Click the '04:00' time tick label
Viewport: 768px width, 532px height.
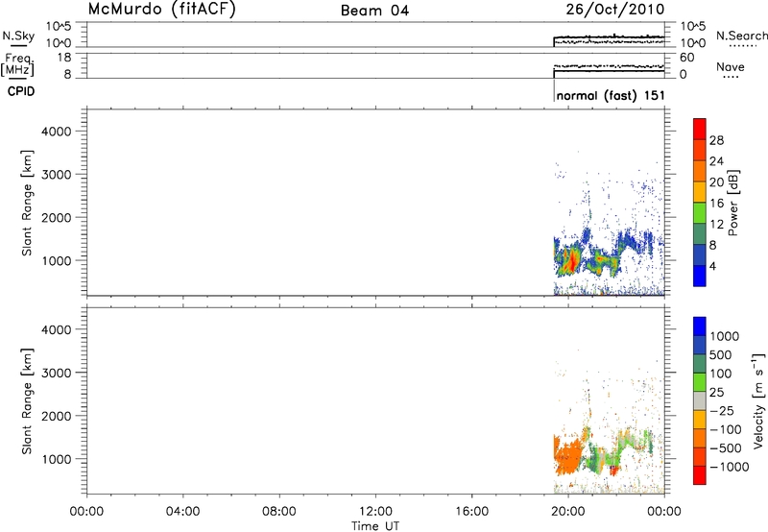click(x=183, y=512)
